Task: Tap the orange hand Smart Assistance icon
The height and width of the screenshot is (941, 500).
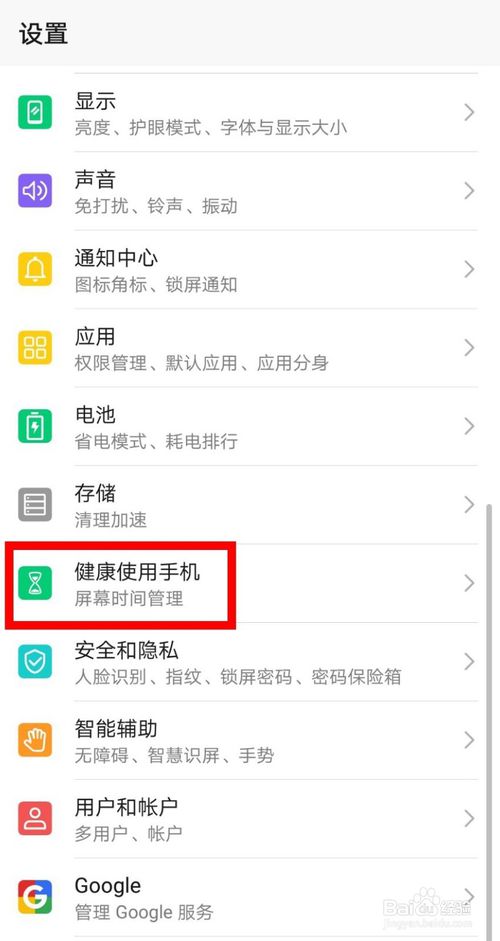Action: pos(35,740)
